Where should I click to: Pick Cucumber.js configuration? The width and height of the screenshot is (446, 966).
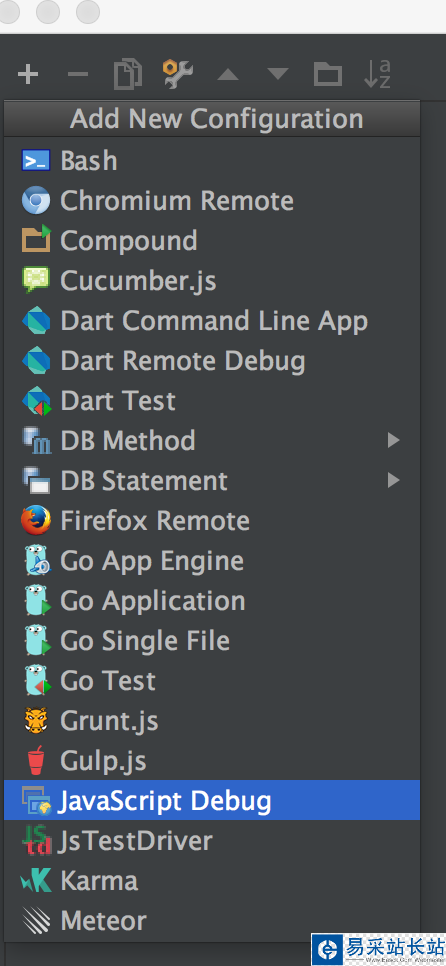point(212,281)
